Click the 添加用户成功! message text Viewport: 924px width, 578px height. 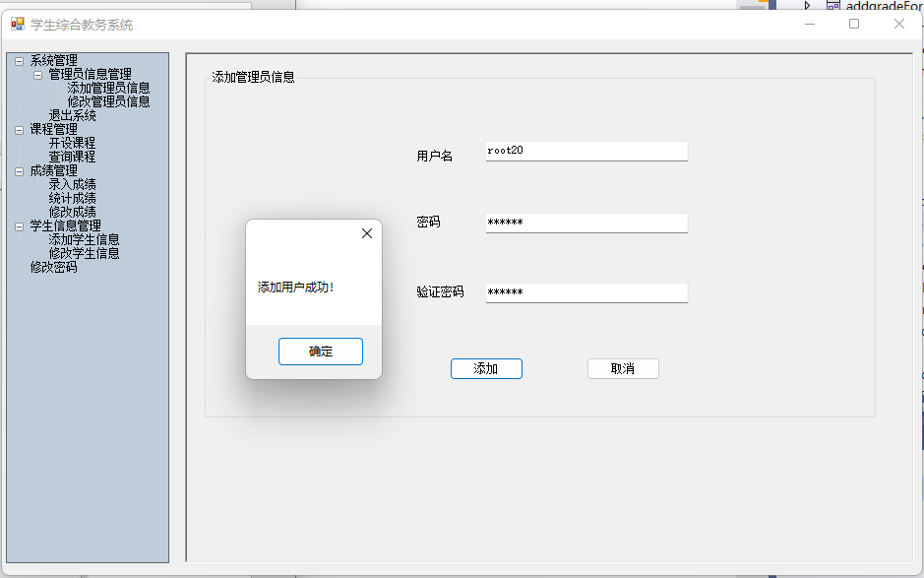[x=296, y=288]
